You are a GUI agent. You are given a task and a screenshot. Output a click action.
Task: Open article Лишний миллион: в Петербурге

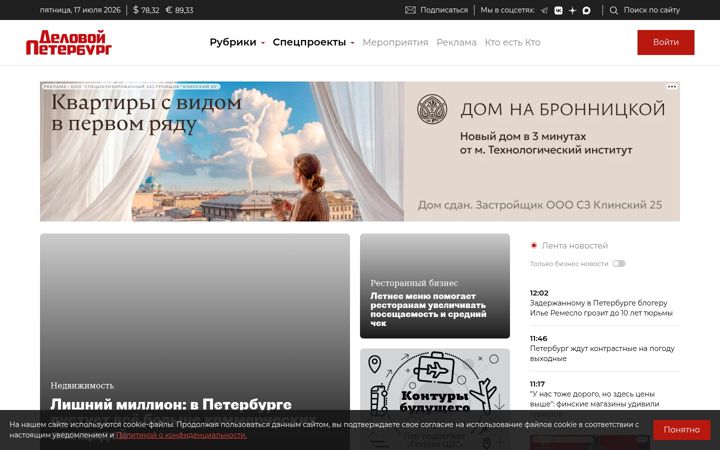pos(171,405)
